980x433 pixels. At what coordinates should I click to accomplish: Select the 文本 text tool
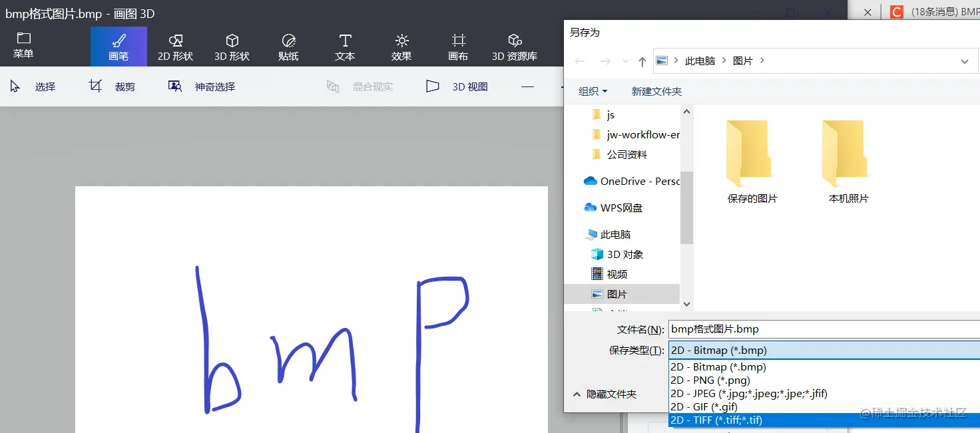tap(345, 47)
